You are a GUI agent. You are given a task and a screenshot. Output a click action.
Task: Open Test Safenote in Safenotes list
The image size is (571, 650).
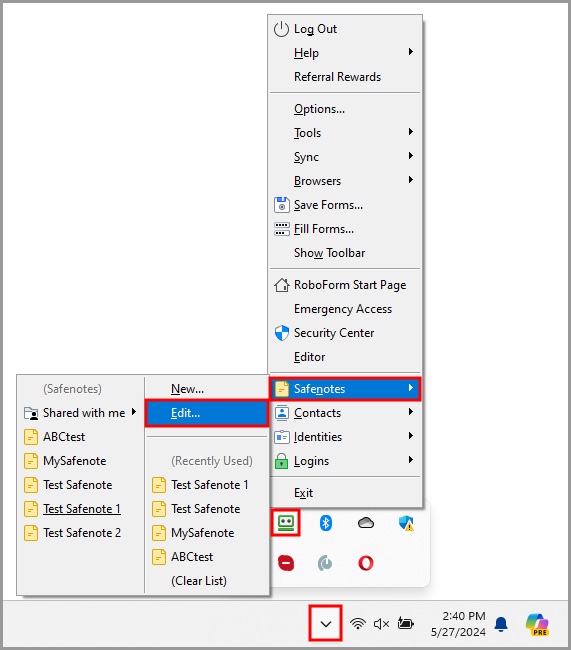(x=80, y=485)
